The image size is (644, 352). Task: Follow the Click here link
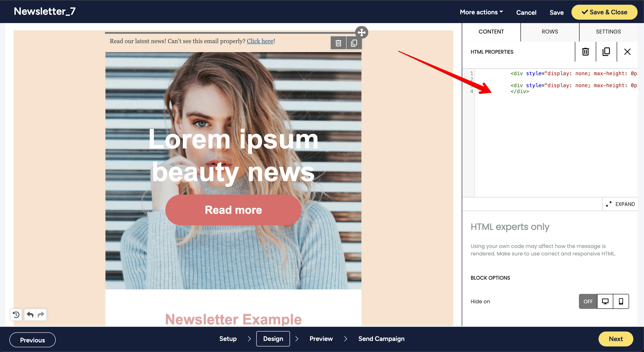click(x=260, y=41)
